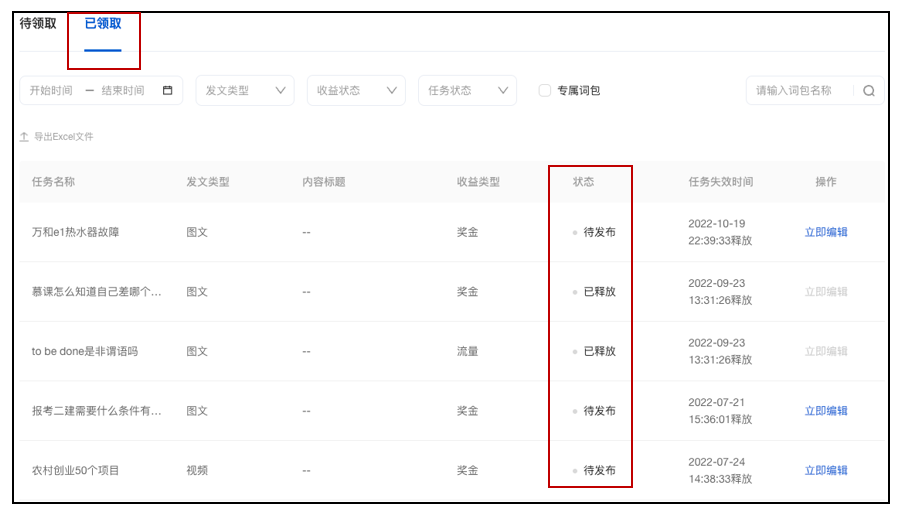Click 立即编辑 for 报考二建需要什么条件 task
The width and height of the screenshot is (901, 519).
click(x=826, y=411)
